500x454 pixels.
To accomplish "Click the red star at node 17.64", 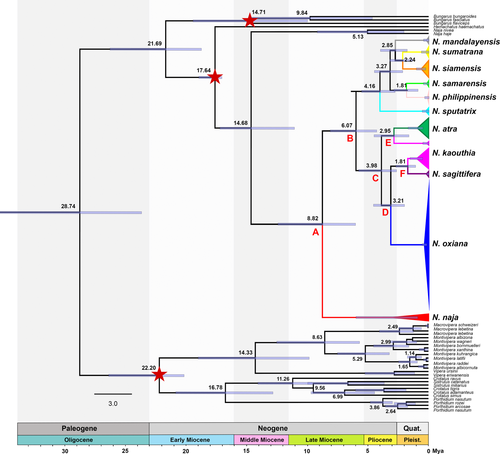I will pos(215,77).
